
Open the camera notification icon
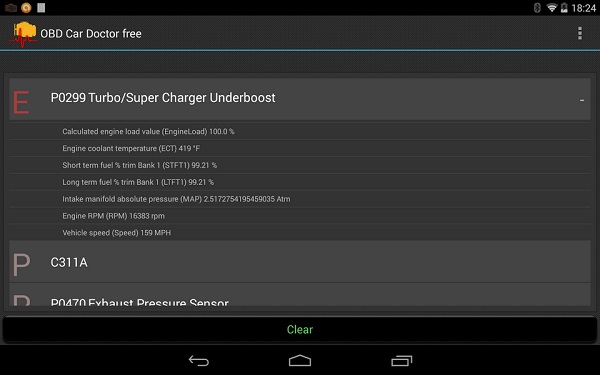tap(11, 8)
